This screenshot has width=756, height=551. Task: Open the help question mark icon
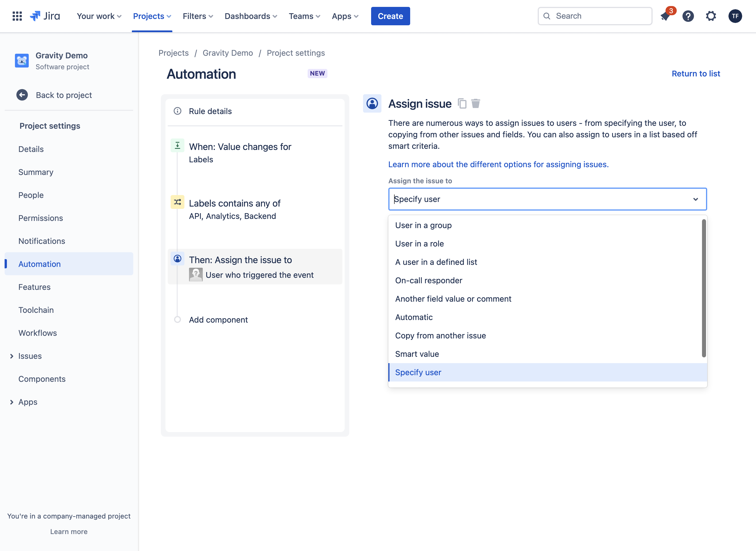pos(688,16)
